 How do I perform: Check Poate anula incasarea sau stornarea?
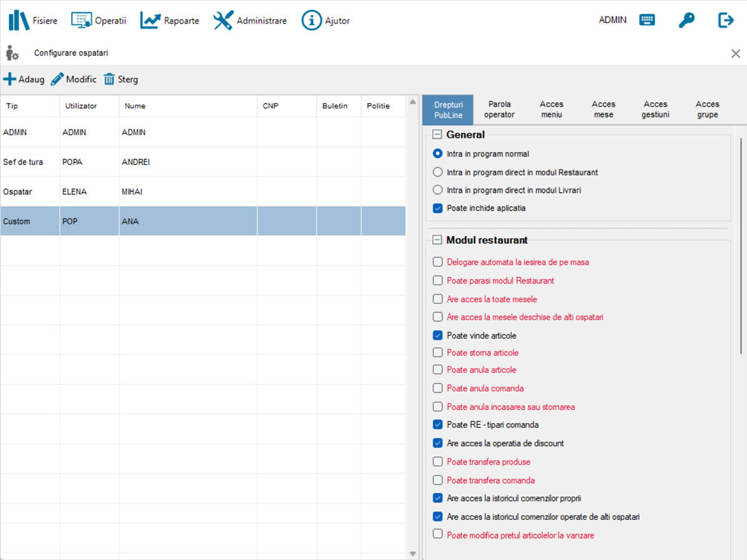click(438, 407)
